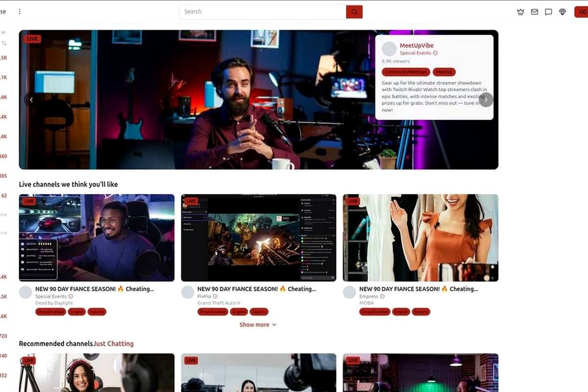Expand Show more live channels
588x392 pixels.
coord(258,325)
